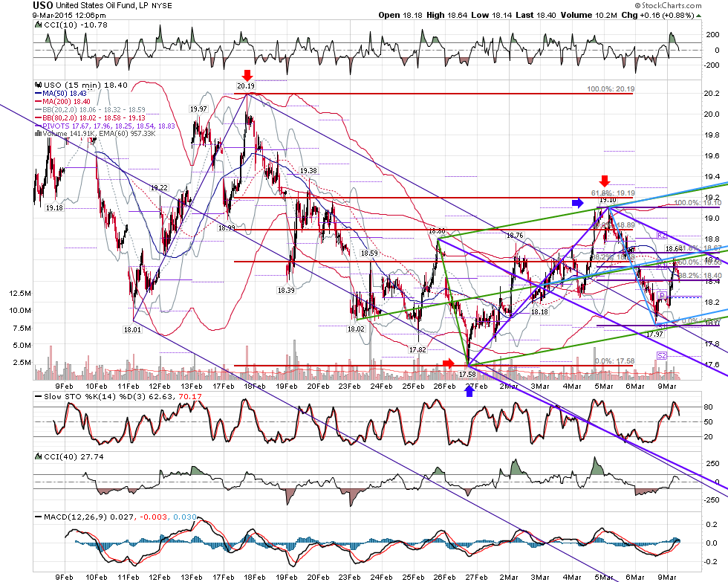
Task: Click the red down arrow above 61.8%: 19.19
Action: coord(604,181)
